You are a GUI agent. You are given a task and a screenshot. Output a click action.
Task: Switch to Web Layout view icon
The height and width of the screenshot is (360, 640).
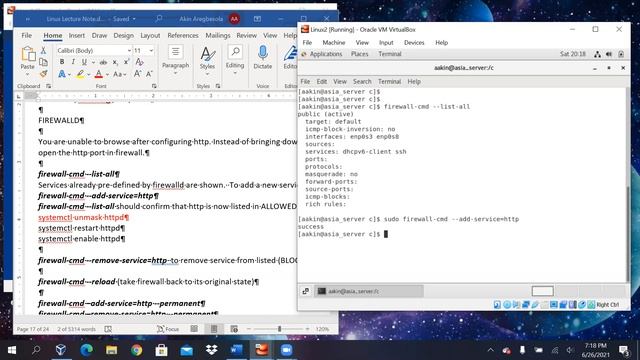tap(234, 329)
